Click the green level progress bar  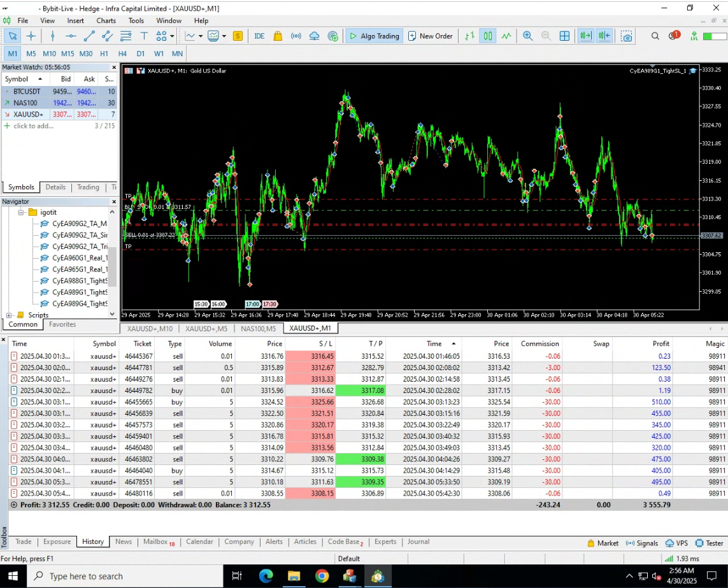pyautogui.click(x=715, y=36)
